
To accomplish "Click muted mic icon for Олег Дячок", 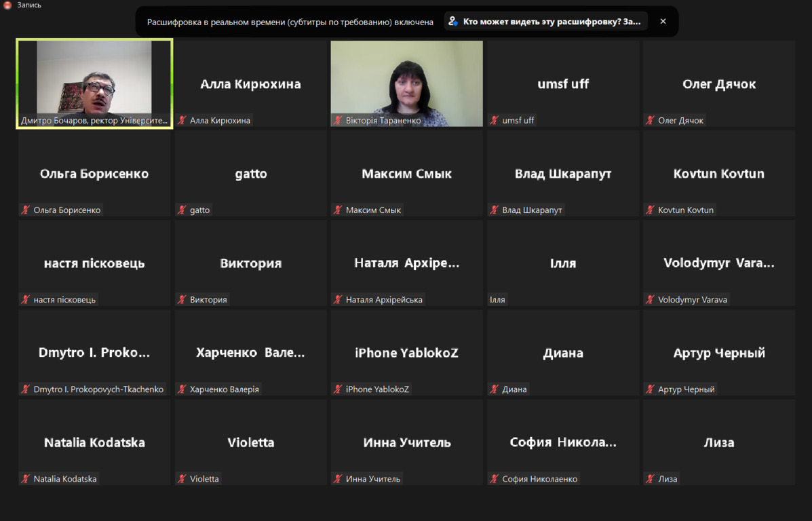I will 650,120.
